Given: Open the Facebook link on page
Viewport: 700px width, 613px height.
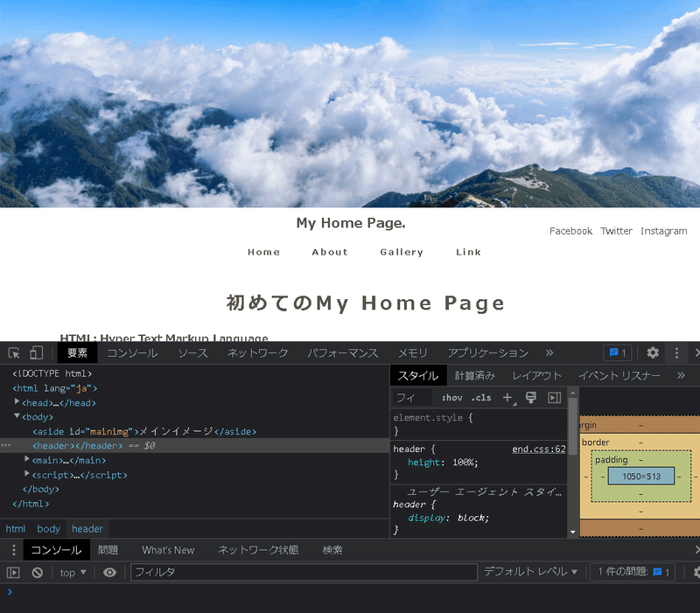Looking at the screenshot, I should pos(570,231).
